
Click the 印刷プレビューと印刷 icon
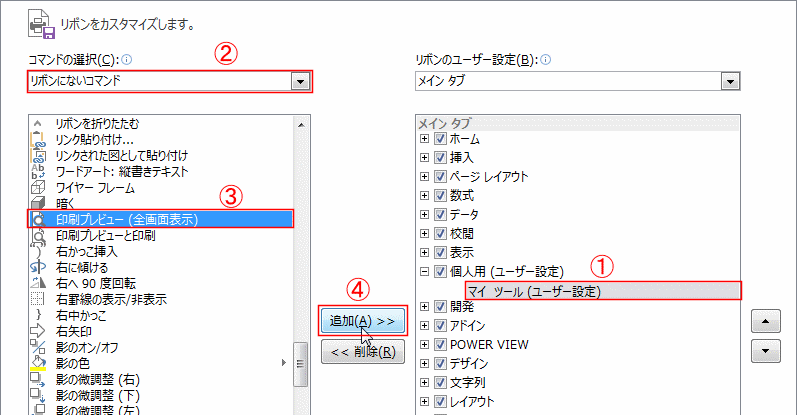tap(38, 235)
